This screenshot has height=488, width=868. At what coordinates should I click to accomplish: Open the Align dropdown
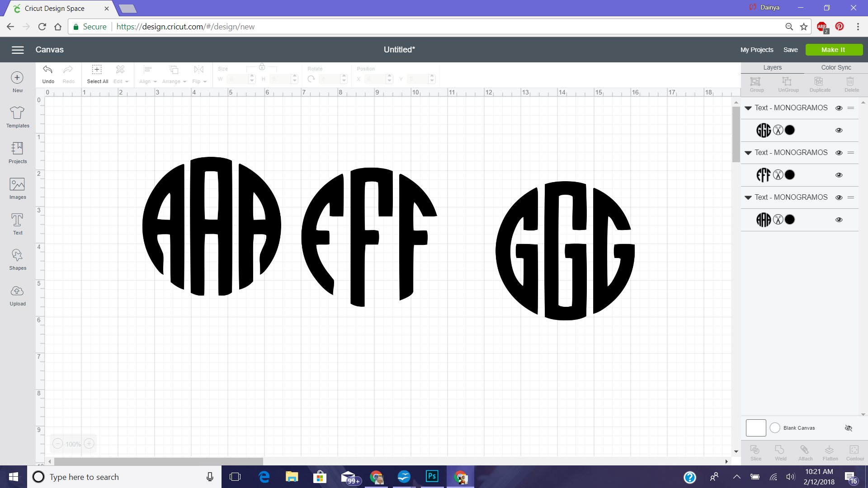tap(148, 74)
